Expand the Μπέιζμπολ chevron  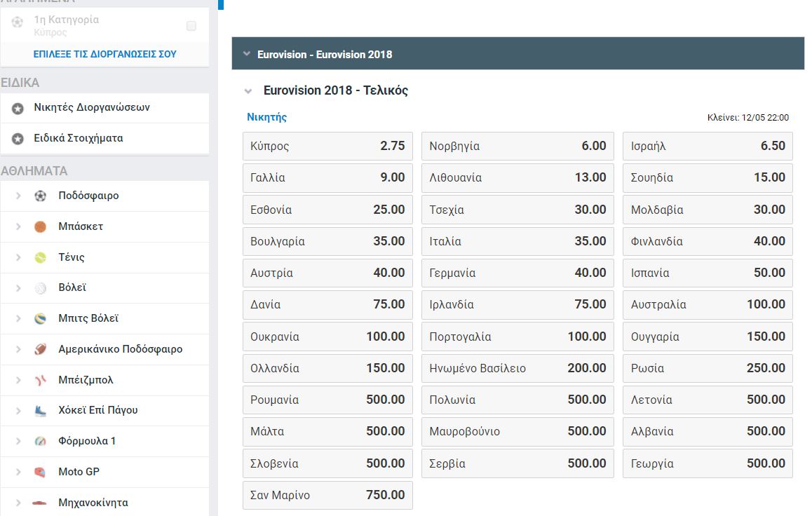[x=18, y=381]
